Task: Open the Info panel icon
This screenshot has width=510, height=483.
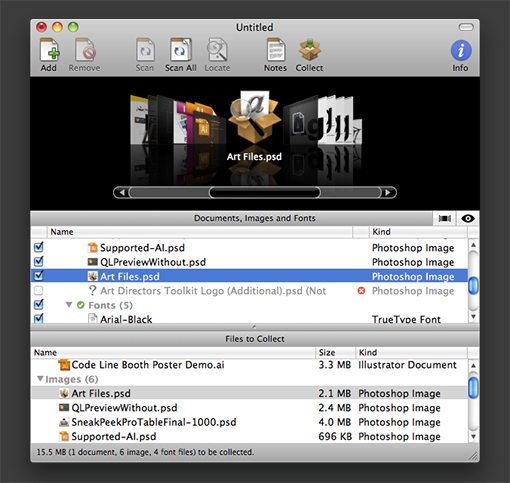Action: [461, 50]
